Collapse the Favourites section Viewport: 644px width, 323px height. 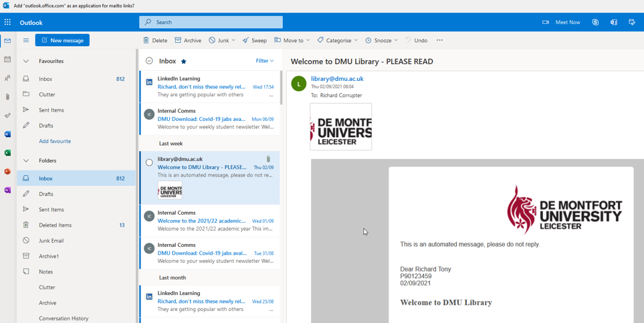point(26,61)
